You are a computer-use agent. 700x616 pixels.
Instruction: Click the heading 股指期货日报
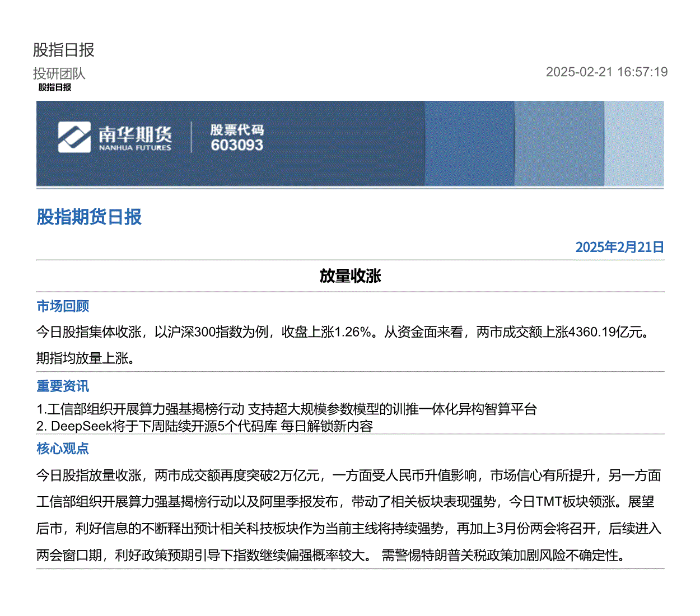pyautogui.click(x=89, y=217)
